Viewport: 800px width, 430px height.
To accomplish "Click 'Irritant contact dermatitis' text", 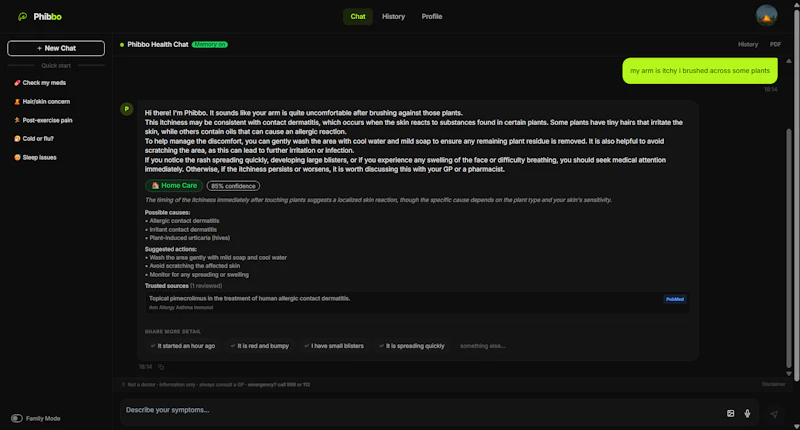I will tap(183, 230).
